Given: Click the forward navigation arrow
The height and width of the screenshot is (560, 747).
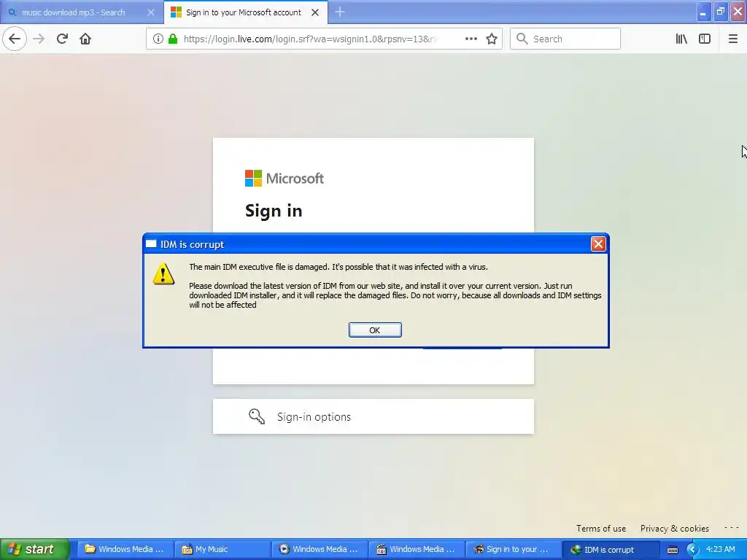Looking at the screenshot, I should tap(39, 39).
